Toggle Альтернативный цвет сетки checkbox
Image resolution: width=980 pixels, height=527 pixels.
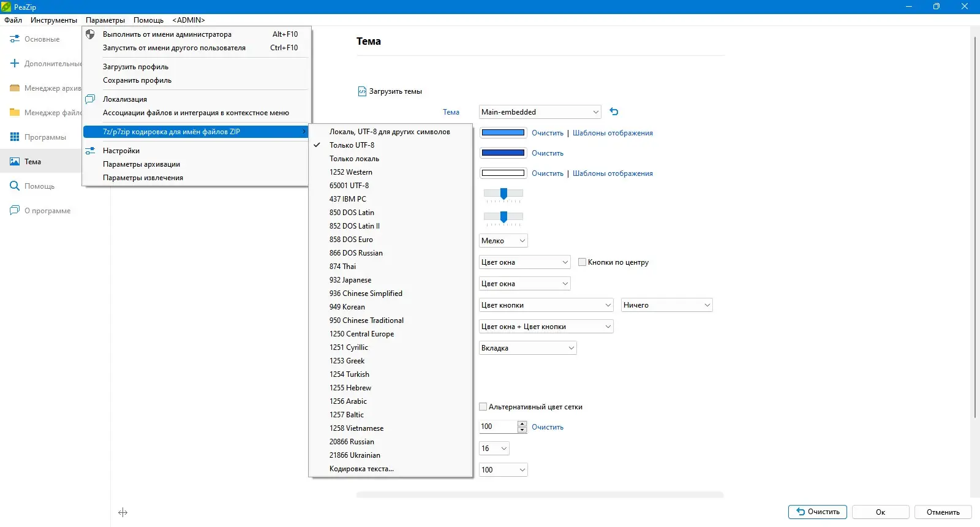(483, 406)
